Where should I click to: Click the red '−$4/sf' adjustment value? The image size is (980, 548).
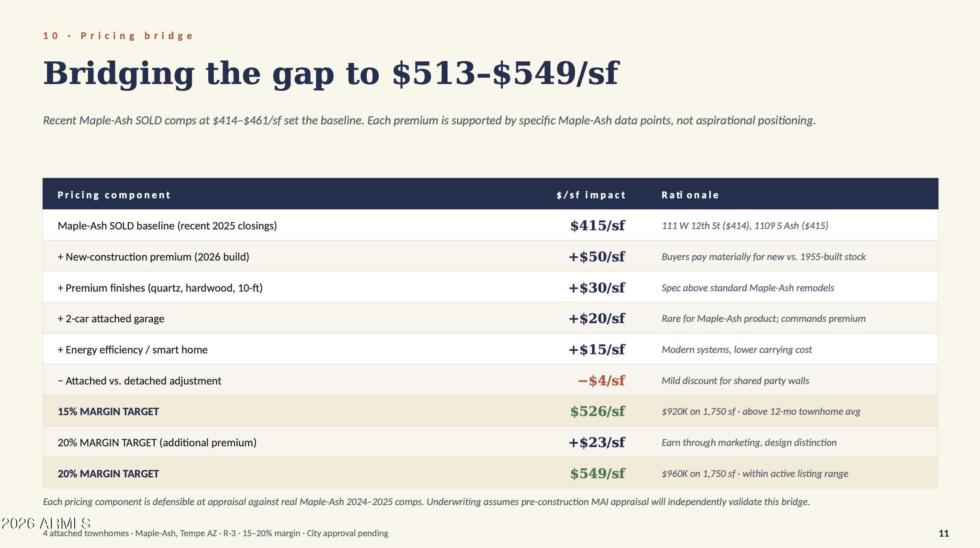[601, 381]
